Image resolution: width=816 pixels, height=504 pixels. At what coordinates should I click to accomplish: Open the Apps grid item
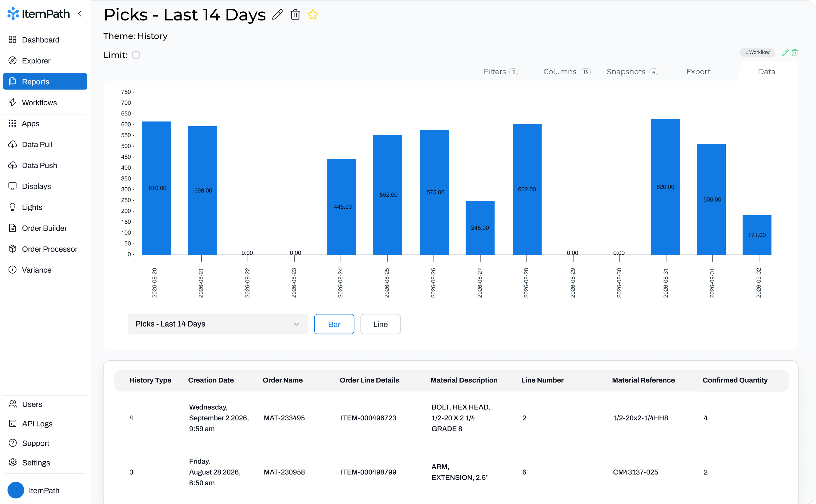click(45, 123)
